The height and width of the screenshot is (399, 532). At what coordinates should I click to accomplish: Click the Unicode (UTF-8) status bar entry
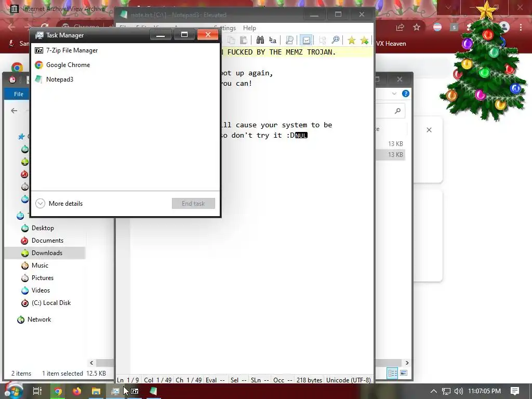click(349, 380)
